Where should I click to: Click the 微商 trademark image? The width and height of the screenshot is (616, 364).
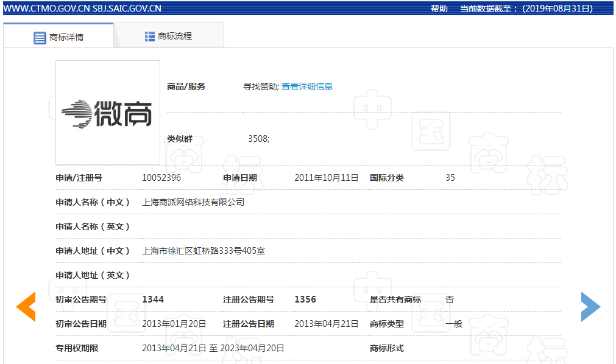click(108, 113)
